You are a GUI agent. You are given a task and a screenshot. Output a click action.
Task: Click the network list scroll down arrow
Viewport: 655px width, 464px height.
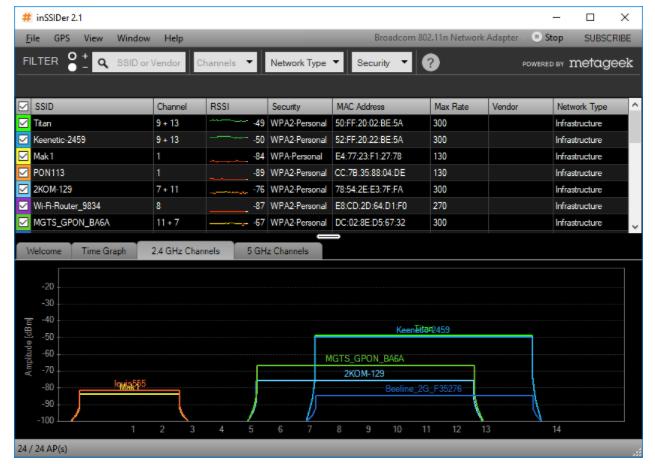tap(635, 227)
